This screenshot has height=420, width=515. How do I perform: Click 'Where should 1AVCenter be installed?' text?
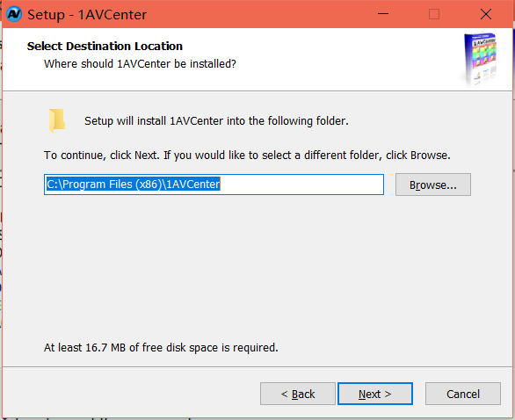pyautogui.click(x=140, y=64)
